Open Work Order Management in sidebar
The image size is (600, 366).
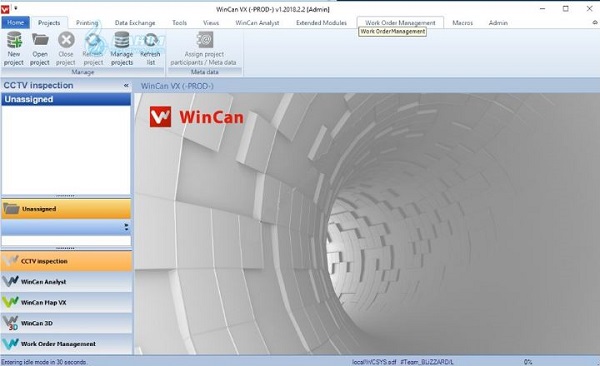pos(66,344)
